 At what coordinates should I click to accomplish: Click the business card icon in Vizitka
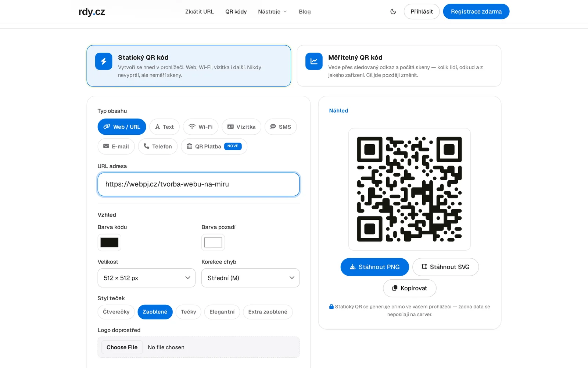pyautogui.click(x=230, y=126)
